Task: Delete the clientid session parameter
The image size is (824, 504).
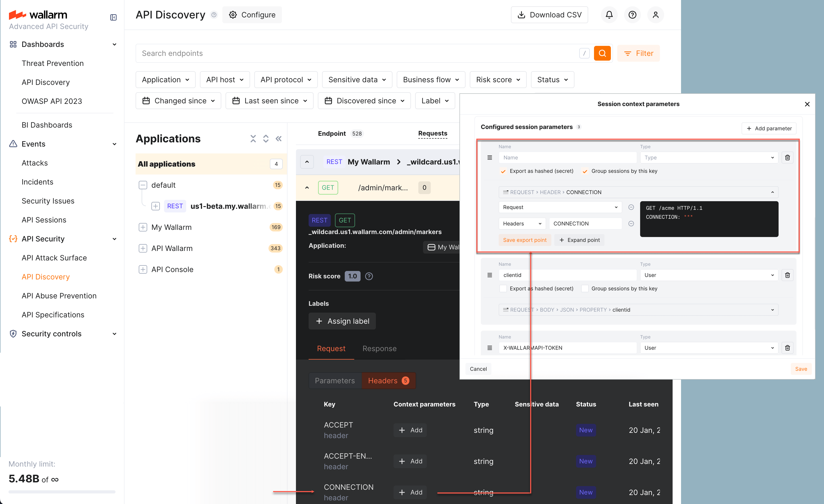Action: pyautogui.click(x=788, y=275)
